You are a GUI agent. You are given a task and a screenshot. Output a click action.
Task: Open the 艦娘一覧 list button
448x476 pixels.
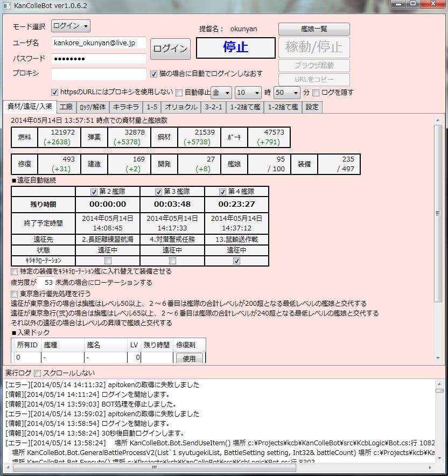click(x=314, y=29)
